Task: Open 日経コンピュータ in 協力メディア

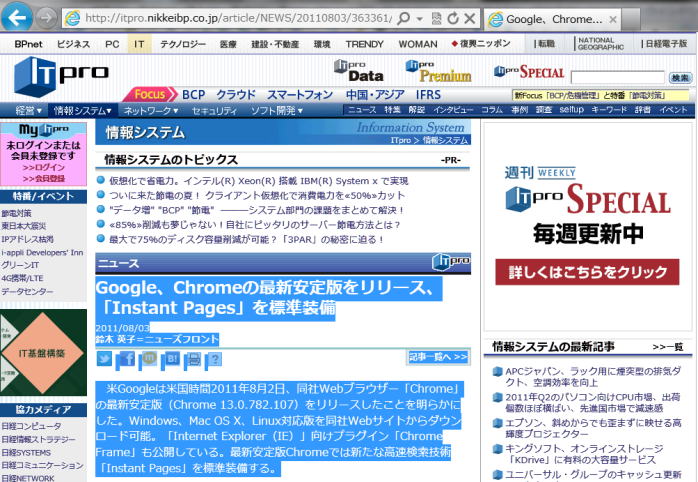Action: pyautogui.click(x=32, y=426)
